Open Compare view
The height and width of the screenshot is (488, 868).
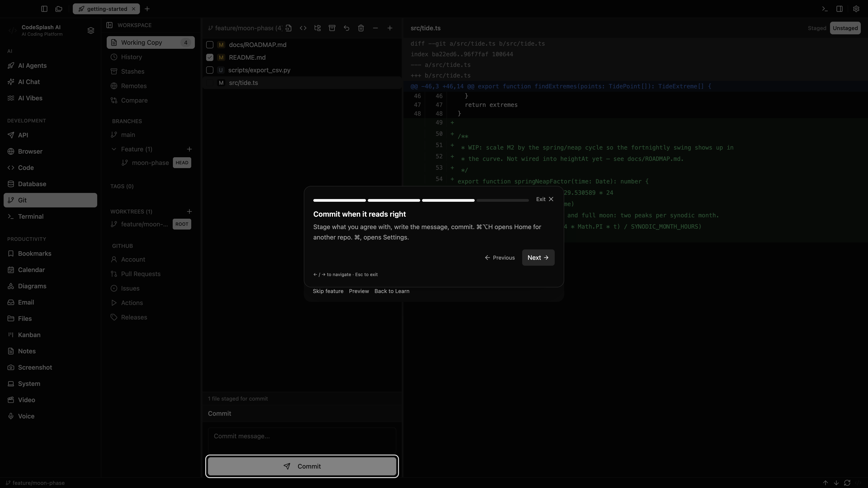click(x=151, y=100)
